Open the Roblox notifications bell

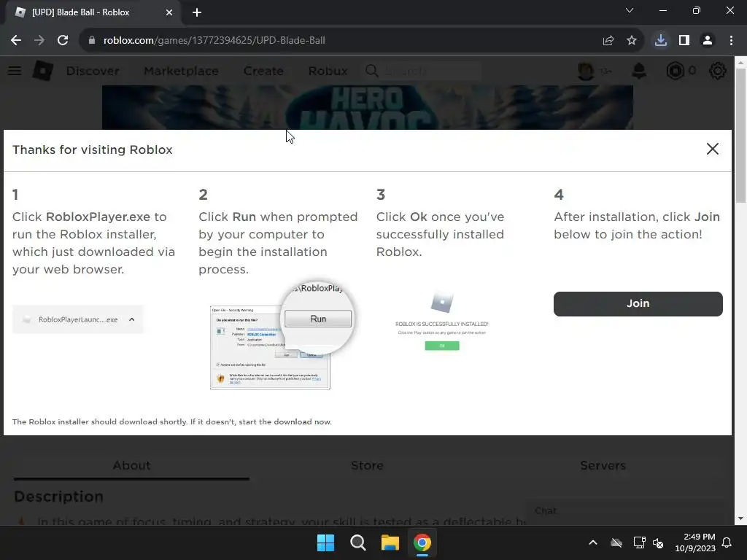pos(639,71)
